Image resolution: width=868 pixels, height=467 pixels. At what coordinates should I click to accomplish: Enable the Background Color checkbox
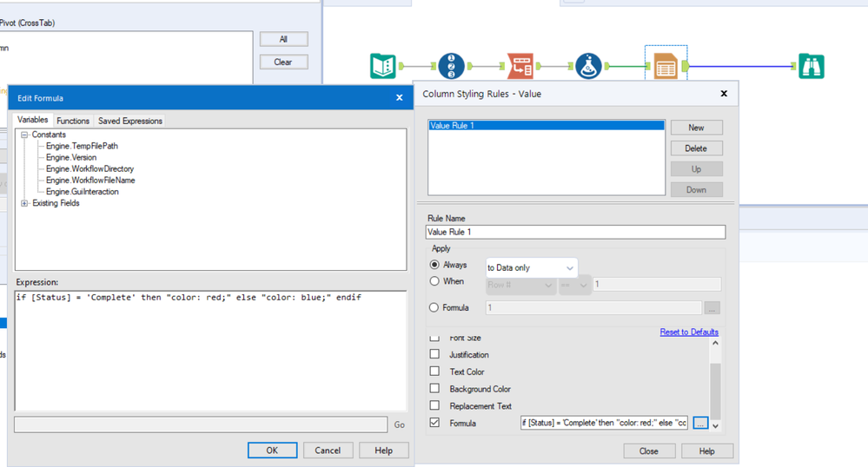coord(434,388)
